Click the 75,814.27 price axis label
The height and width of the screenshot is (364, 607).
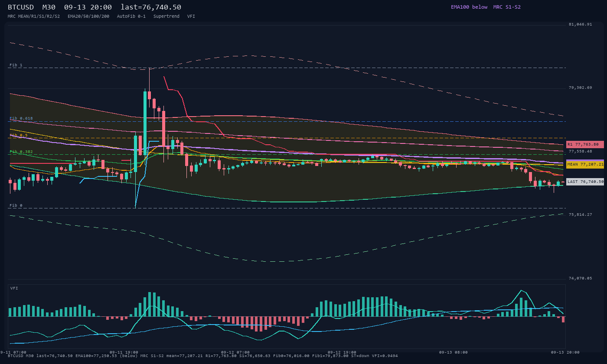coord(580,215)
